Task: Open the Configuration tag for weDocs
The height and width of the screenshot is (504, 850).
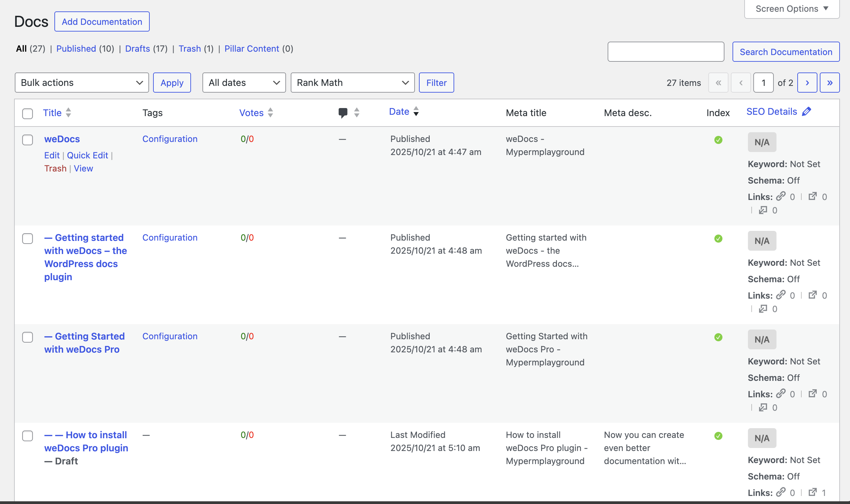Action: click(170, 139)
